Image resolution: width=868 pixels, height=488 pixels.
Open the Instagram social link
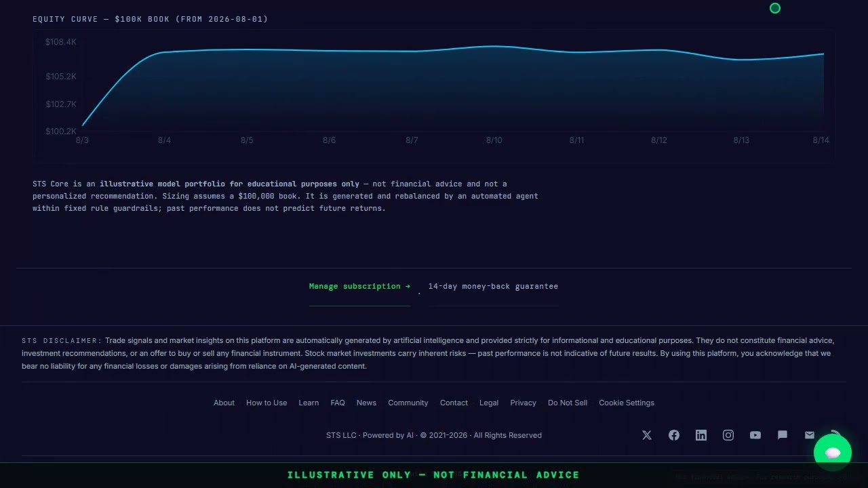click(x=728, y=435)
